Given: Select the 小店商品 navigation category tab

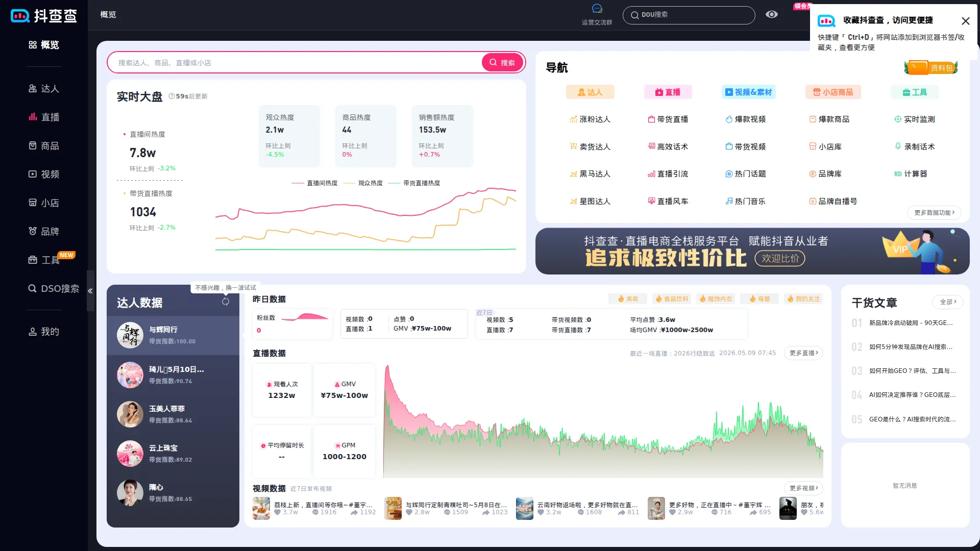Looking at the screenshot, I should click(833, 92).
